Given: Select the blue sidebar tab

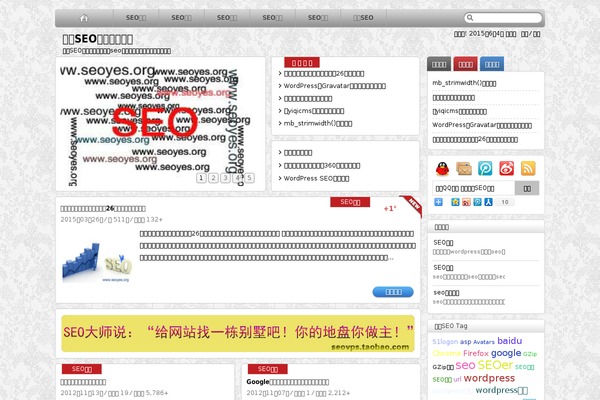Looking at the screenshot, I should tap(492, 64).
